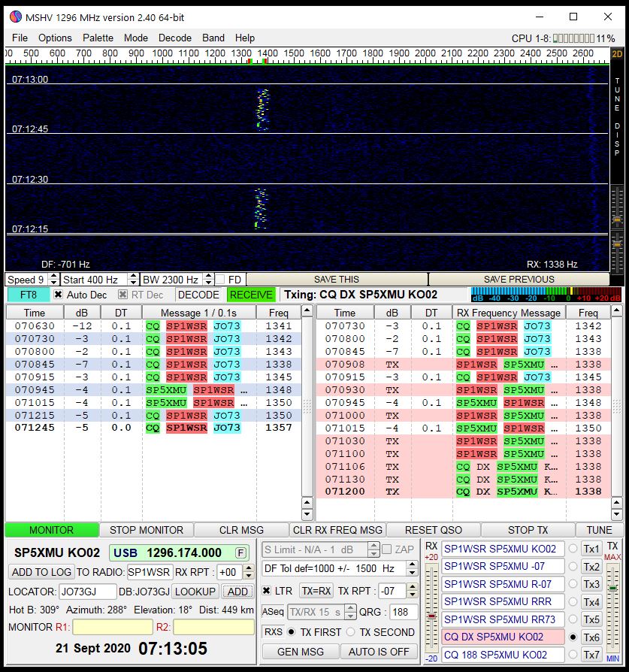Select the Tx1 message radio button
The image size is (629, 672).
point(573,549)
